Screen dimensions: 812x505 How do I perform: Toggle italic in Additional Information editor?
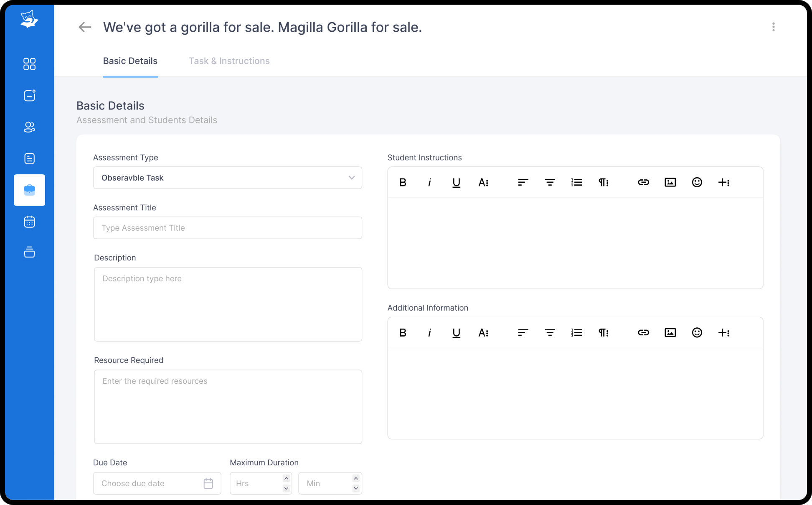[429, 332]
